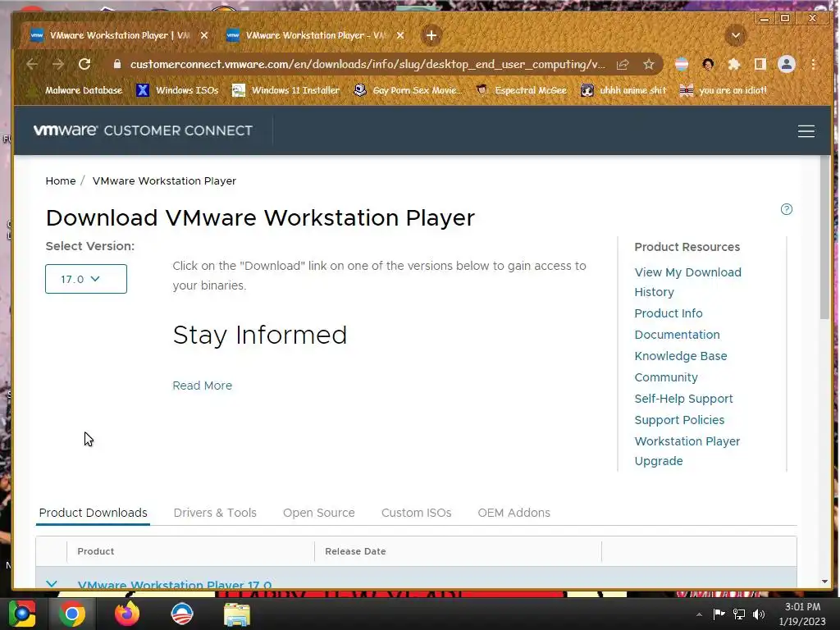Image resolution: width=840 pixels, height=630 pixels.
Task: Open the Workstation Player Upgrade link
Action: click(687, 451)
